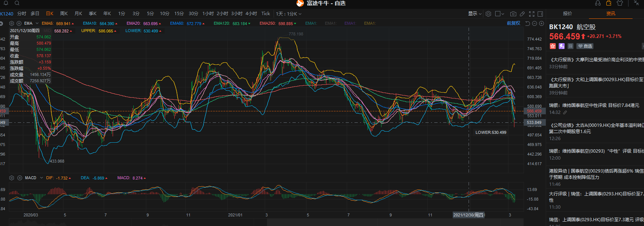This screenshot has width=644, height=226.
Task: Click the UPPER value 586.065
Action: pyautogui.click(x=106, y=31)
